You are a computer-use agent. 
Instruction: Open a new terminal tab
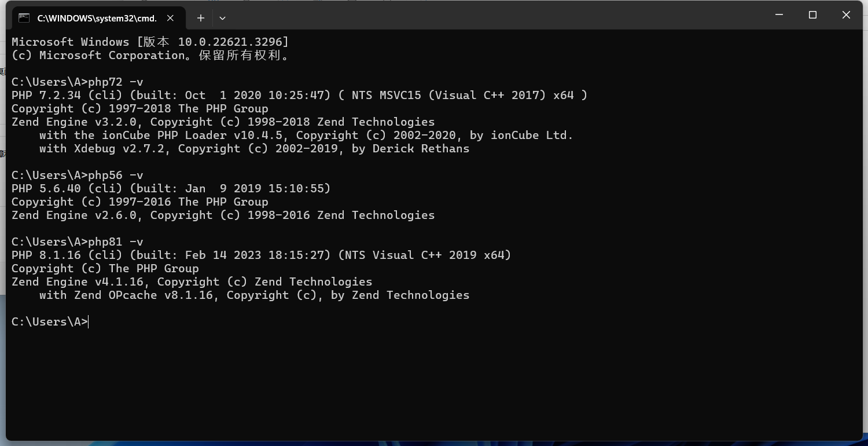pyautogui.click(x=201, y=18)
